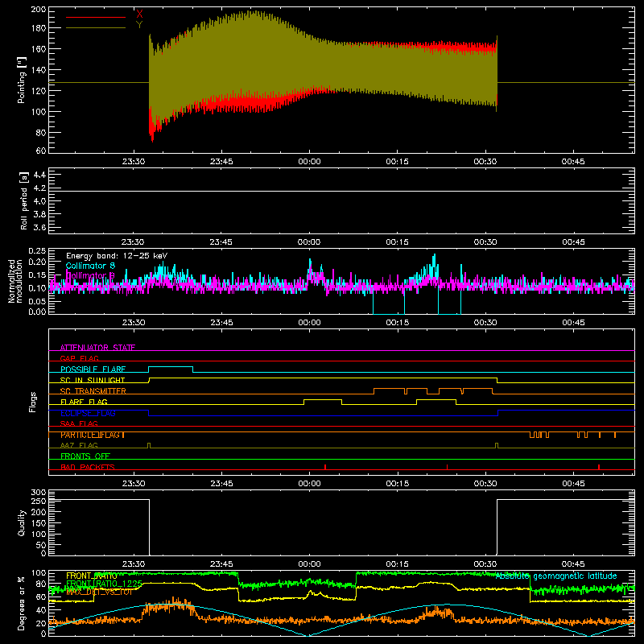The height and width of the screenshot is (644, 644).
Task: Click the Pointing axis title
Action: (22, 80)
